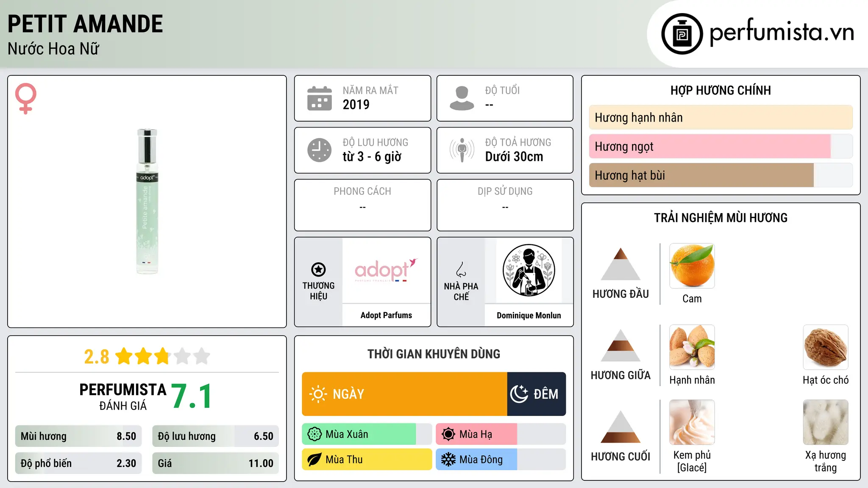Click the Hương hạnh nhân accord bar

coord(721,117)
